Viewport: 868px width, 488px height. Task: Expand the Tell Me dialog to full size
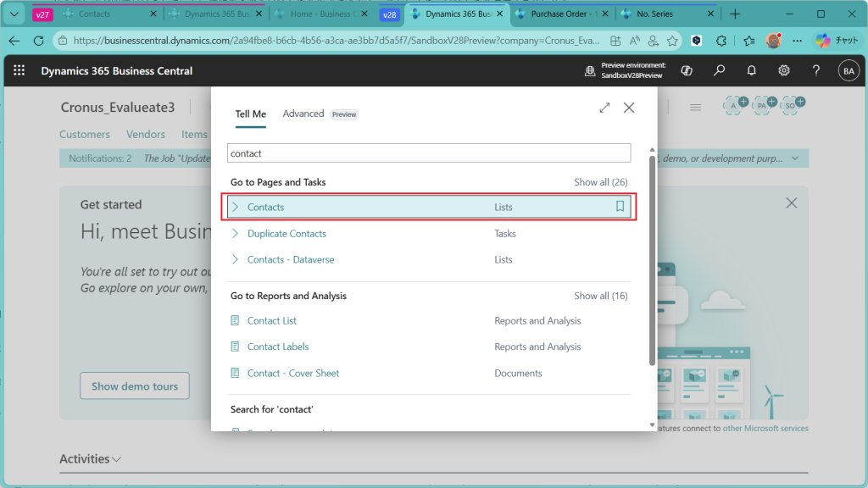click(604, 108)
